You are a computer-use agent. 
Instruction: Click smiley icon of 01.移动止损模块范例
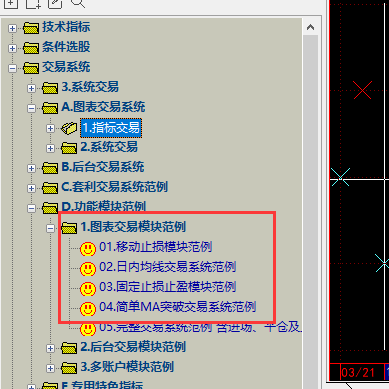(x=88, y=249)
